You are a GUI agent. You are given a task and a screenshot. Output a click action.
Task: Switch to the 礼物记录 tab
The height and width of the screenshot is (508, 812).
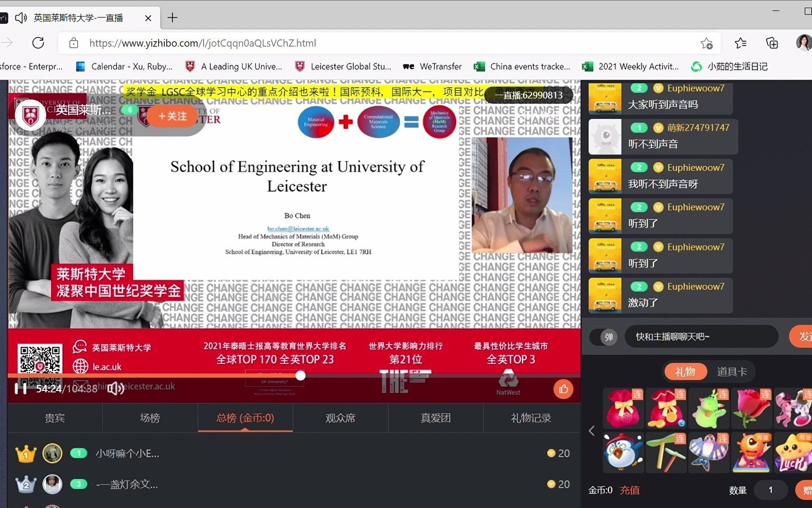click(531, 418)
